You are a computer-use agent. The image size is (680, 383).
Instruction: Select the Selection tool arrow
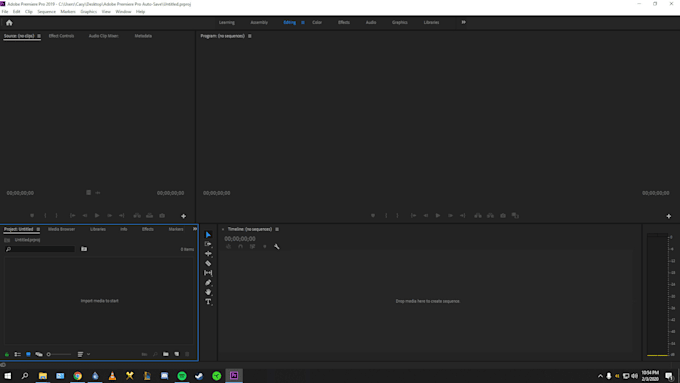[x=208, y=235]
